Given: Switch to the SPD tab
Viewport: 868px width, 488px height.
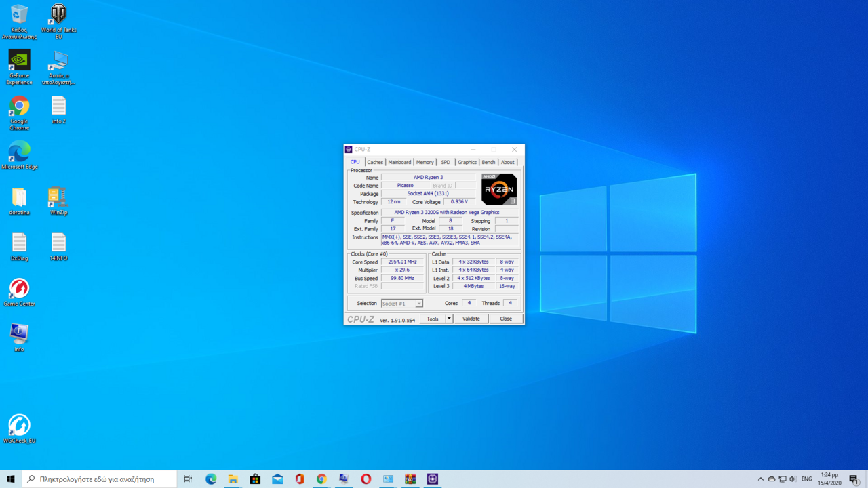Looking at the screenshot, I should [x=446, y=162].
